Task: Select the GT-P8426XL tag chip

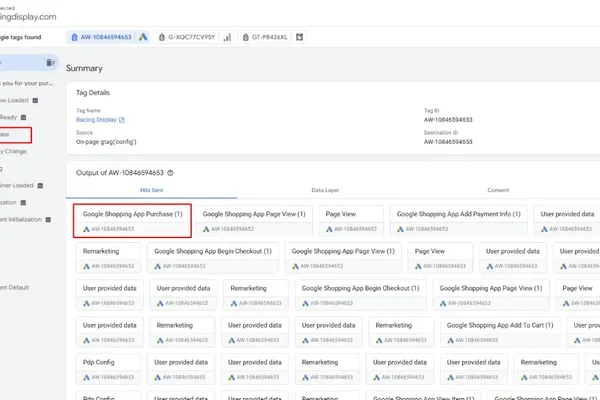Action: (x=272, y=37)
